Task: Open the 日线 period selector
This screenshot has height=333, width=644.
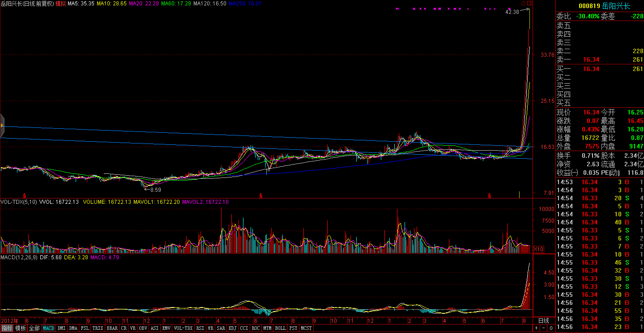Action: [x=544, y=321]
